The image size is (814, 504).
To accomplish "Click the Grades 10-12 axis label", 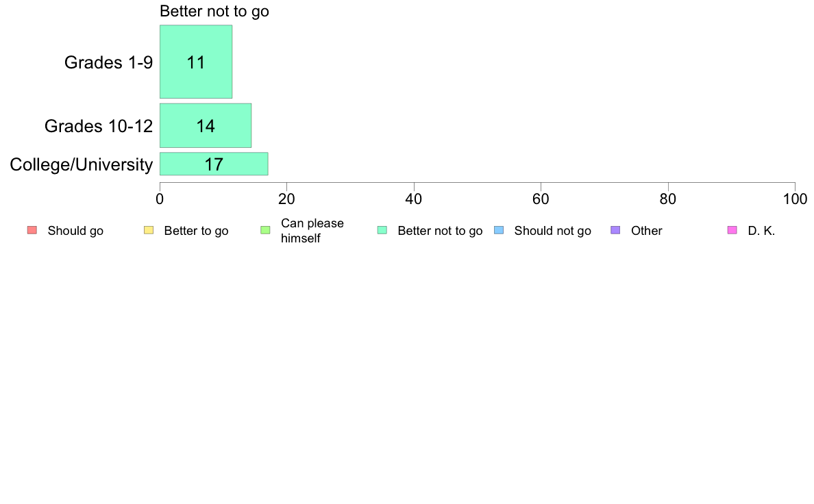I will point(99,126).
